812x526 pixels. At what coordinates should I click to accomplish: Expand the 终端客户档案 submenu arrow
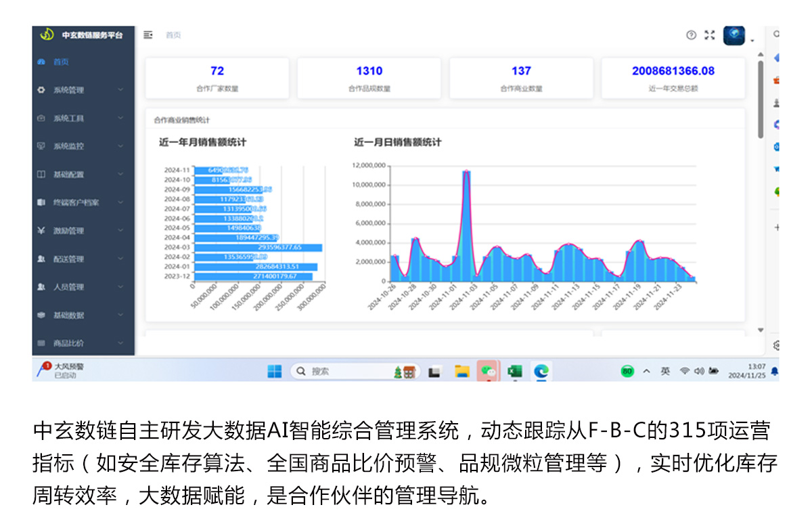pyautogui.click(x=120, y=202)
